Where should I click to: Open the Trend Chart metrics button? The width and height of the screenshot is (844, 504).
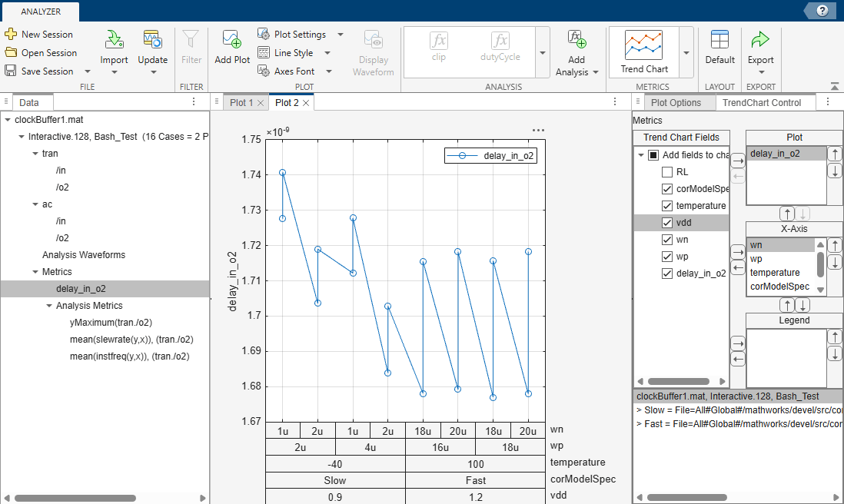pos(644,52)
